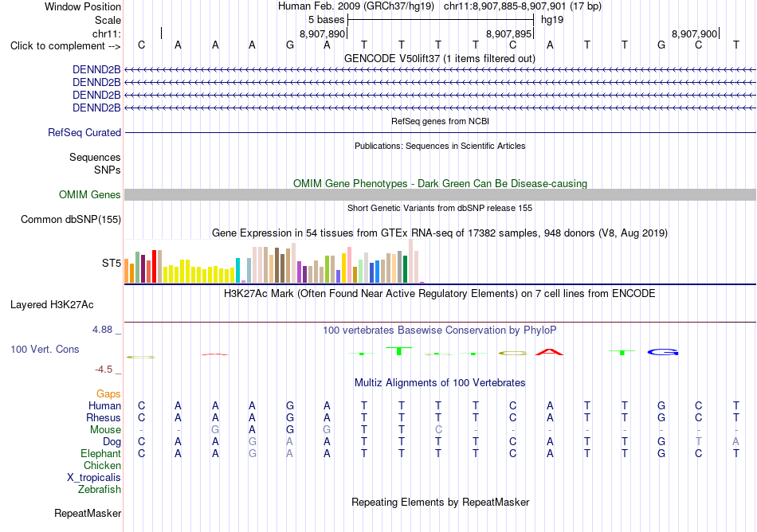The image size is (757, 532).
Task: Click '100 vertebrates Basewise Conservation by PhyloP' title
Action: coord(440,331)
